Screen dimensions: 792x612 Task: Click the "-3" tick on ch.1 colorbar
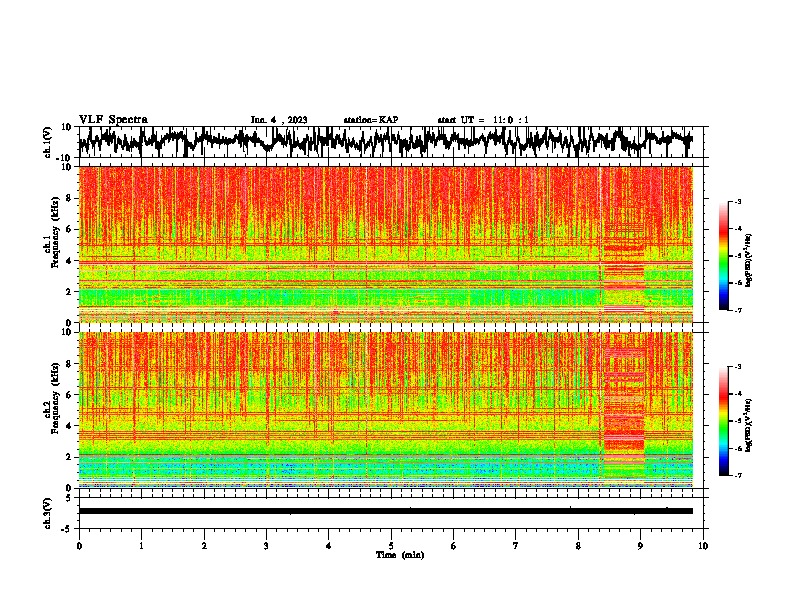click(x=737, y=202)
